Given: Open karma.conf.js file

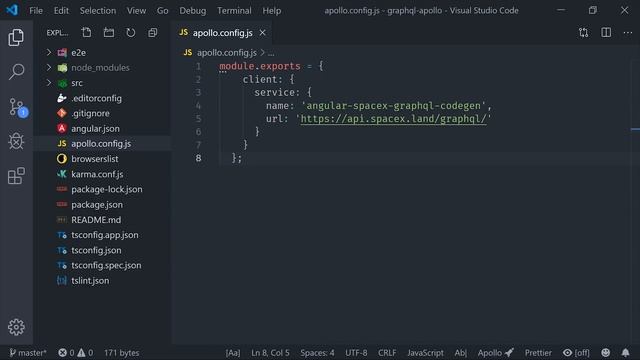Looking at the screenshot, I should [97, 174].
